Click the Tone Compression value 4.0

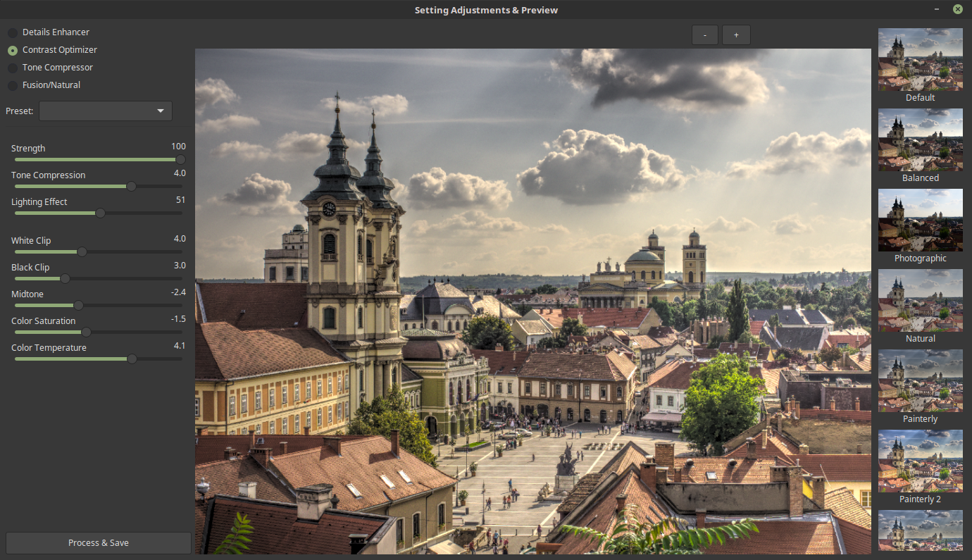tap(180, 173)
